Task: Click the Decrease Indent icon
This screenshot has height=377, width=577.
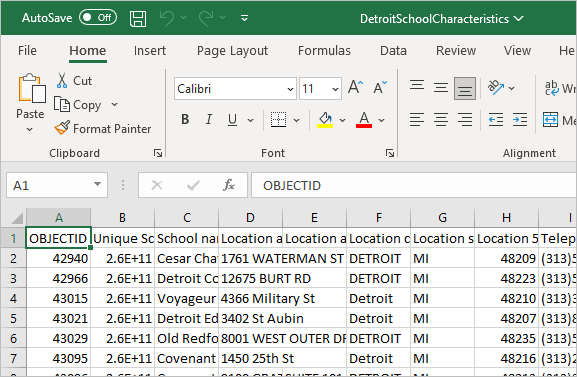Action: coord(496,120)
